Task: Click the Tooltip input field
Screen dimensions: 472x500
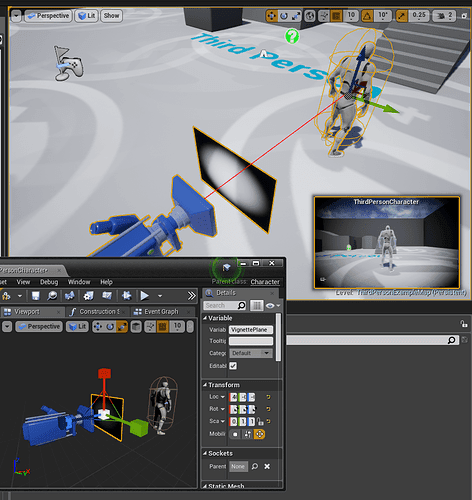Action: (x=251, y=341)
